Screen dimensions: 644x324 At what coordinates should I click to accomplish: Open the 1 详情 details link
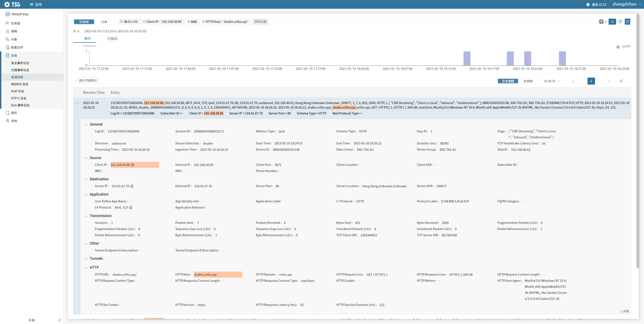coord(625,311)
